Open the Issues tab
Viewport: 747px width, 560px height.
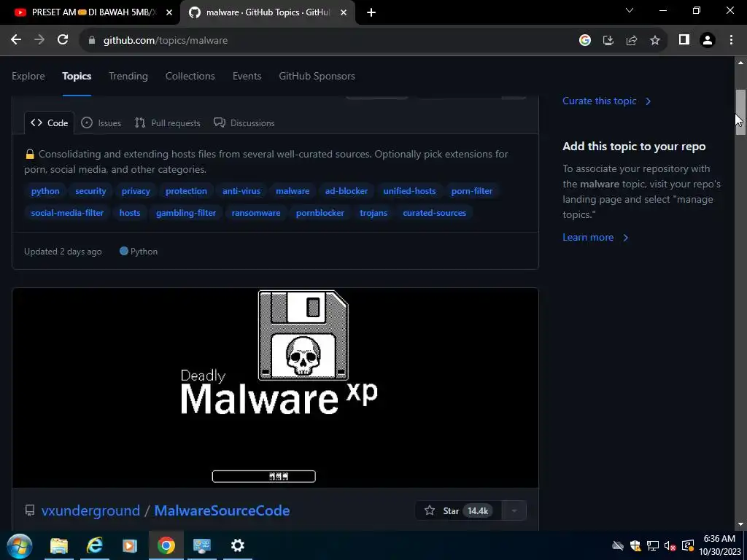(101, 122)
